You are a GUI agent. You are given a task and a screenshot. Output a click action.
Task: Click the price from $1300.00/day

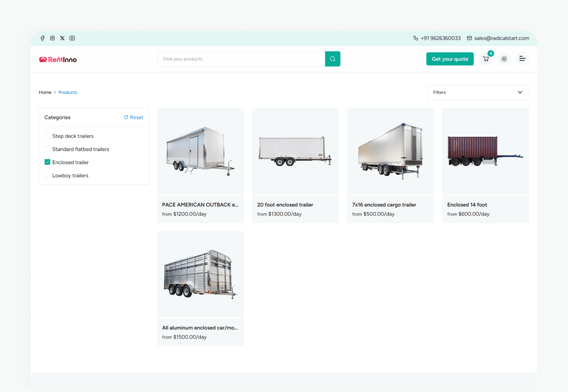[x=279, y=214]
